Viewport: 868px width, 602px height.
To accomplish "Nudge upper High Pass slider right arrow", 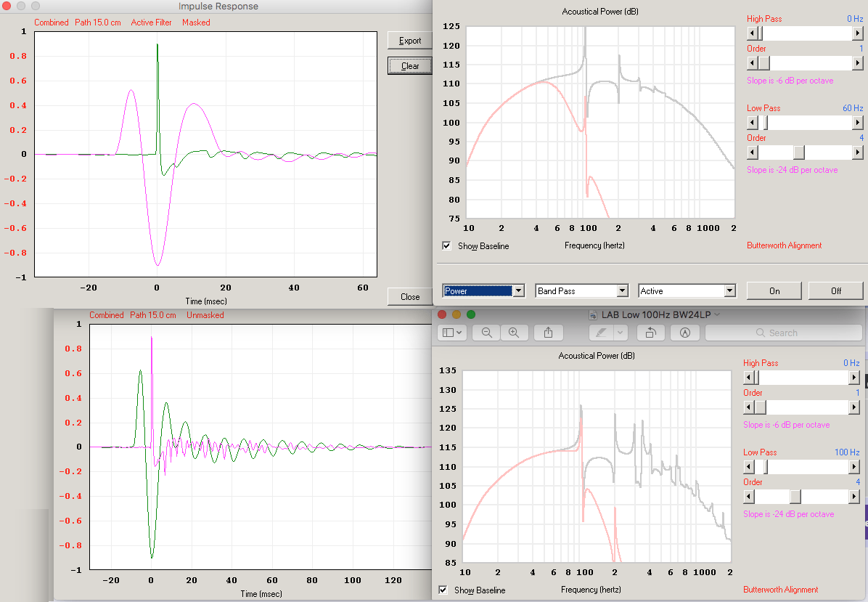I will point(858,33).
